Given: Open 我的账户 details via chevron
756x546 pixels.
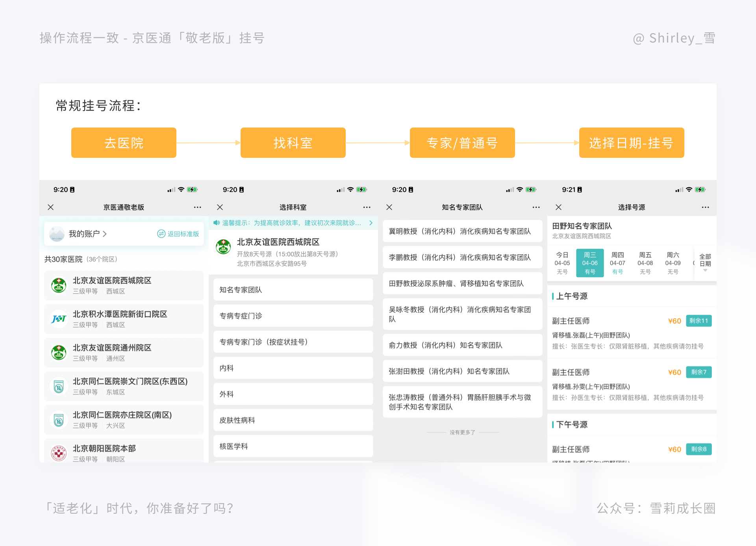Looking at the screenshot, I should [105, 233].
